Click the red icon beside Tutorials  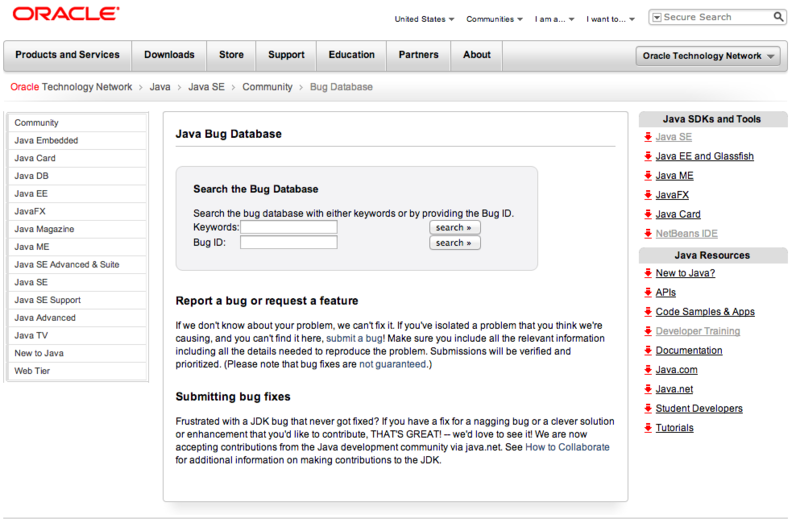pos(648,428)
